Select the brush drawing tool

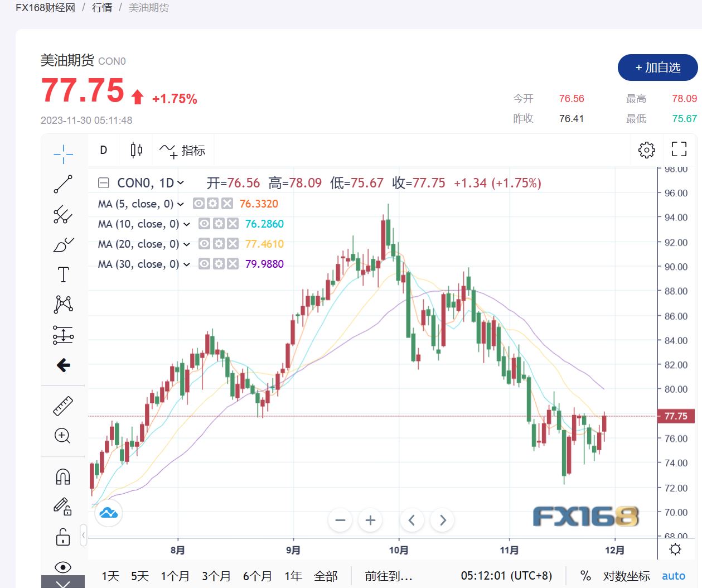(64, 244)
